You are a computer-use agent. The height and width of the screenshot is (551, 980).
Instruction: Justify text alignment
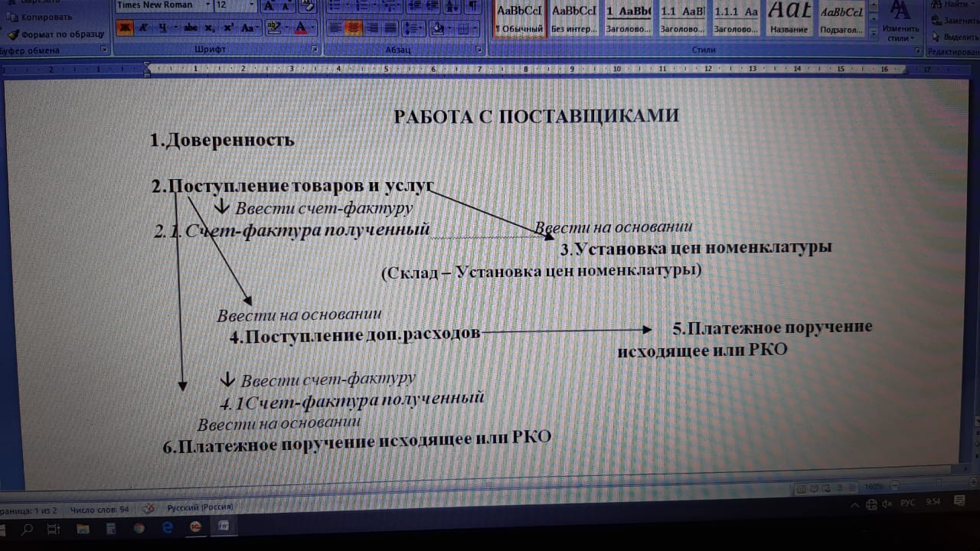click(390, 28)
